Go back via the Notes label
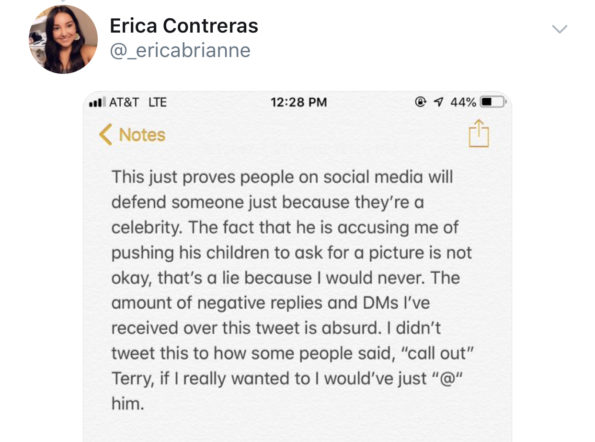The image size is (595, 442). tap(142, 135)
